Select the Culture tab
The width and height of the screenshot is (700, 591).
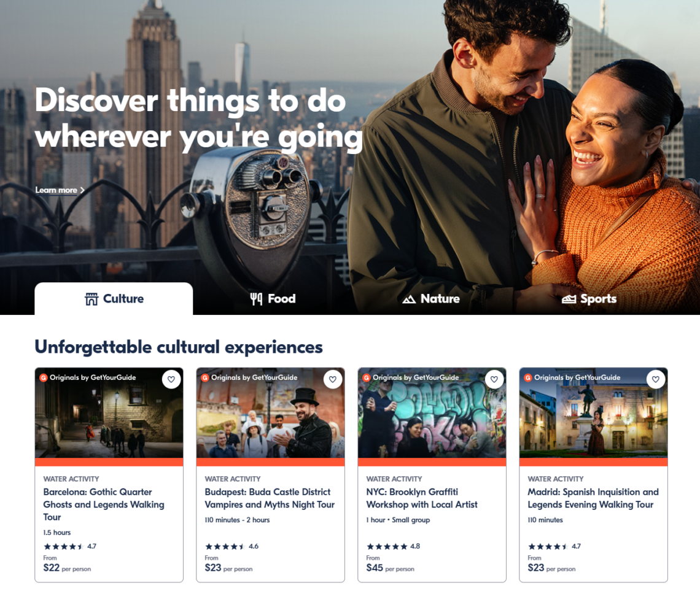[114, 299]
